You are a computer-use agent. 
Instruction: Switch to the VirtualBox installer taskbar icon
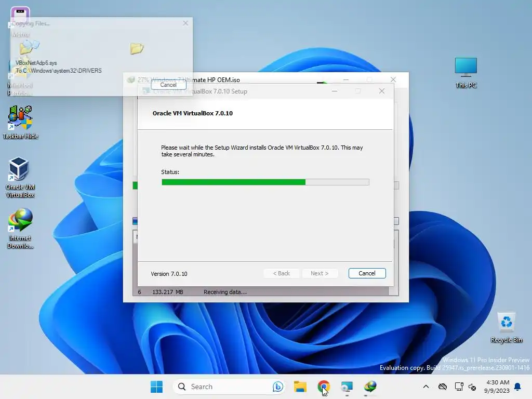(347, 387)
